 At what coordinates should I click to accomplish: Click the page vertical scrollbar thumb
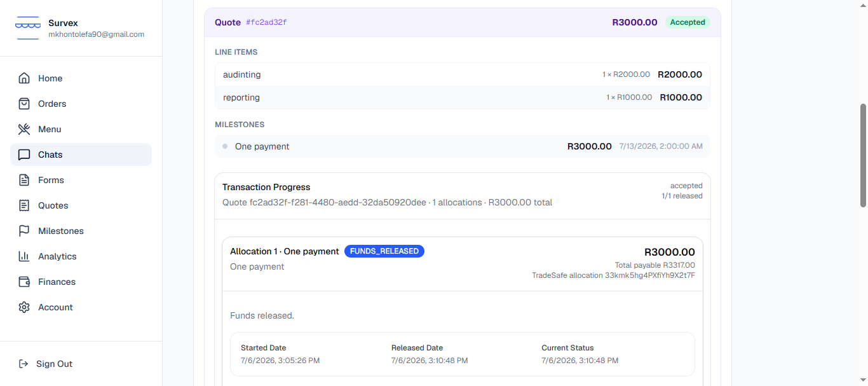click(863, 155)
